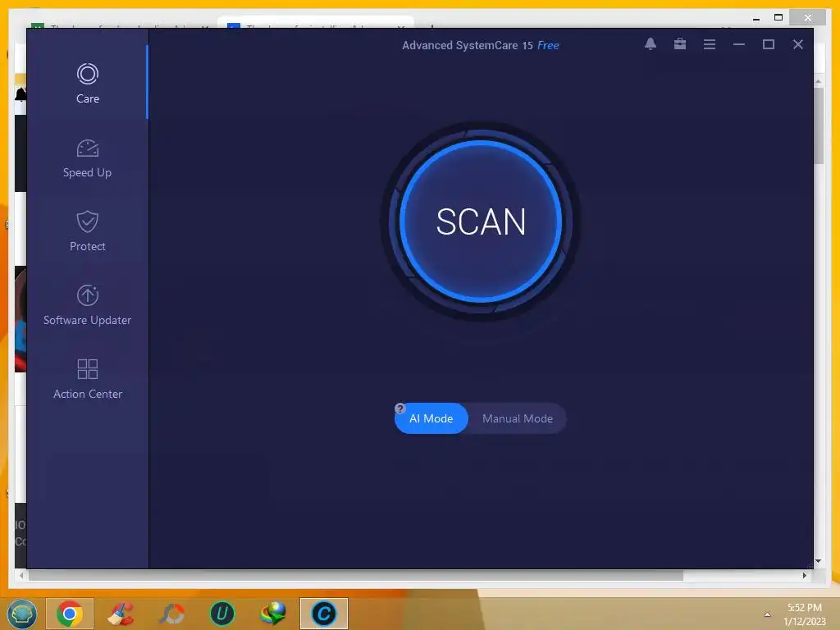Open notifications bell in SystemCare title bar

point(651,44)
